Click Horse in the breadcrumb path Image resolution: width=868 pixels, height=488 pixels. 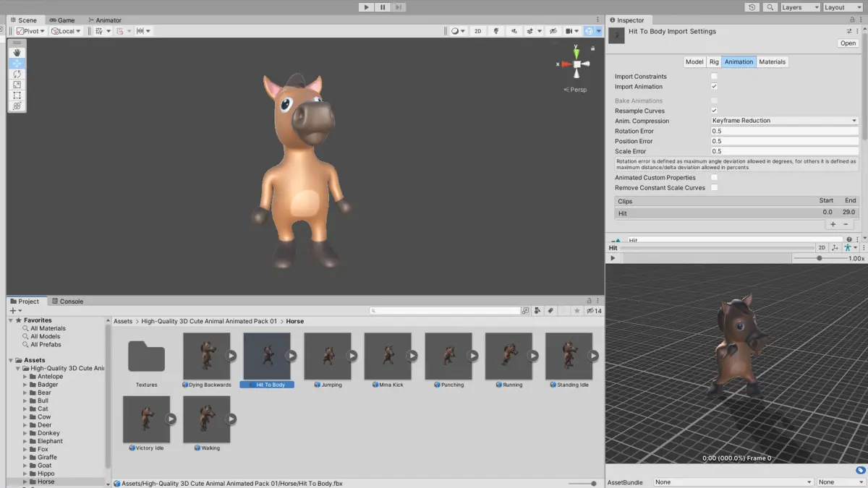click(x=294, y=321)
